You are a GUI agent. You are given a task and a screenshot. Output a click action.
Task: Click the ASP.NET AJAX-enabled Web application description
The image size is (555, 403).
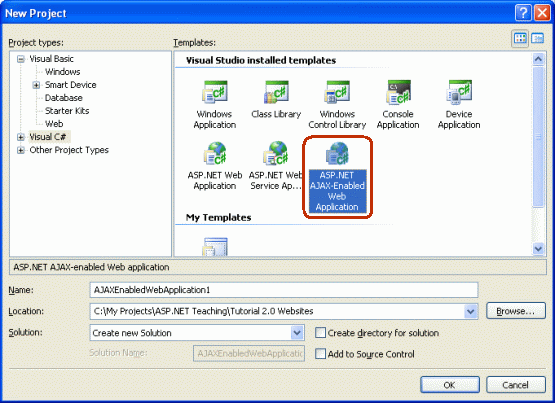point(91,267)
